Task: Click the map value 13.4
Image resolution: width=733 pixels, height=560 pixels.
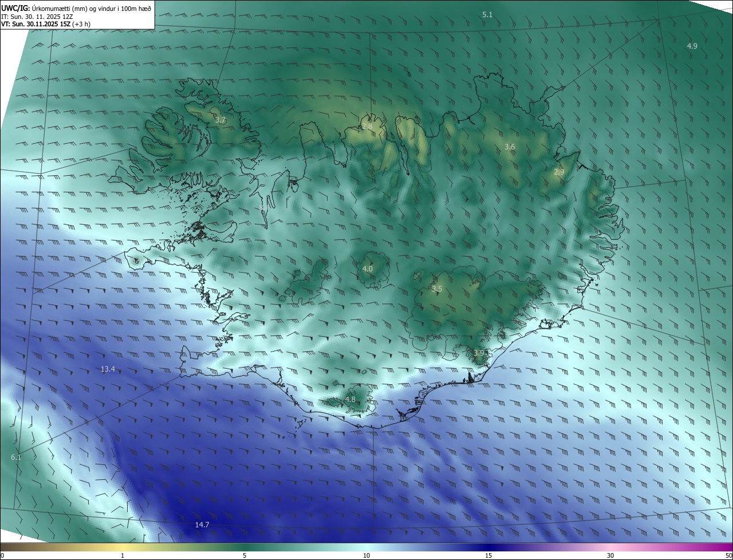Action: [x=108, y=369]
